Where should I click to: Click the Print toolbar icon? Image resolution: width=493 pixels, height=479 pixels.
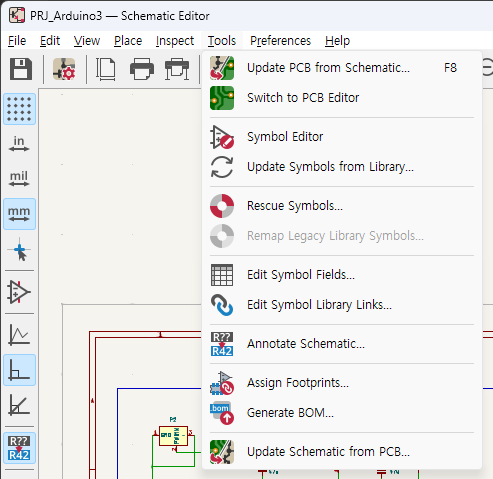point(142,69)
